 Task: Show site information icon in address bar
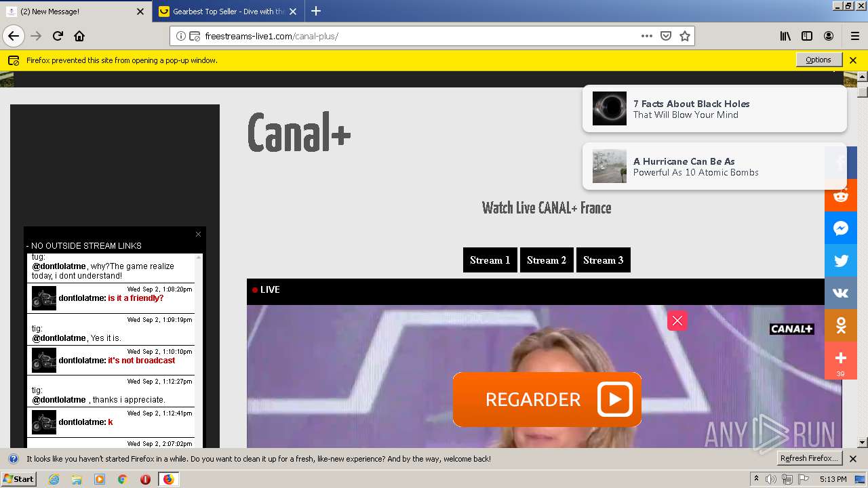coord(181,36)
